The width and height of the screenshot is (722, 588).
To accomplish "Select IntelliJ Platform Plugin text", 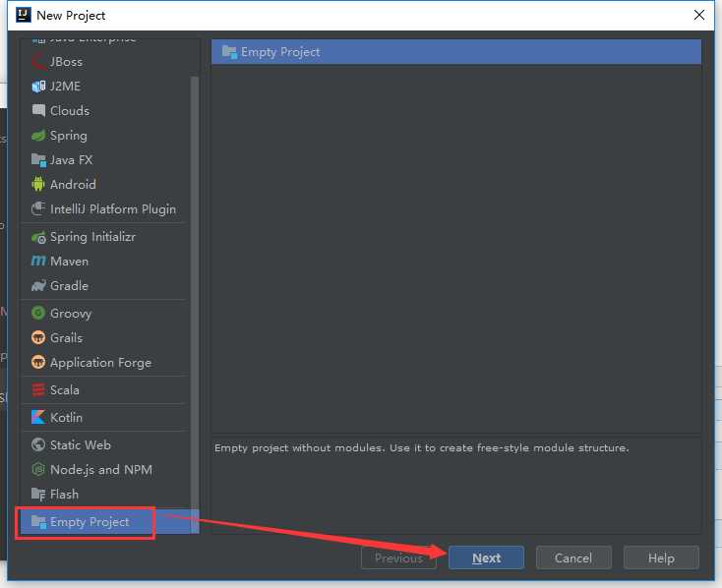I will pyautogui.click(x=113, y=209).
